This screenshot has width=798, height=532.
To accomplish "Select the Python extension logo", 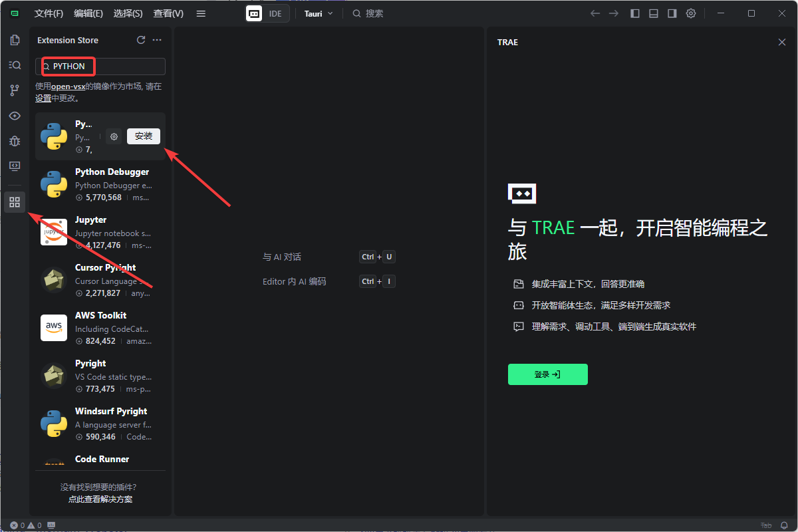I will click(54, 136).
